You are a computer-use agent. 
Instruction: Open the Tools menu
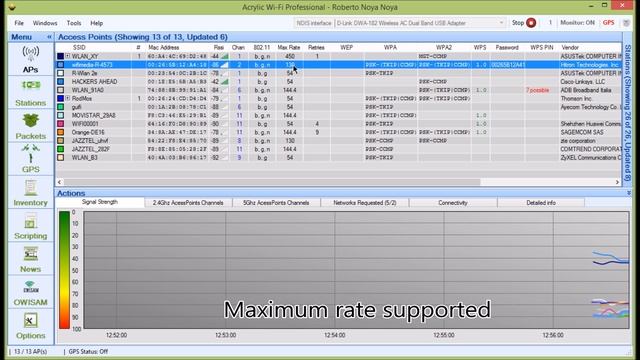(74, 23)
